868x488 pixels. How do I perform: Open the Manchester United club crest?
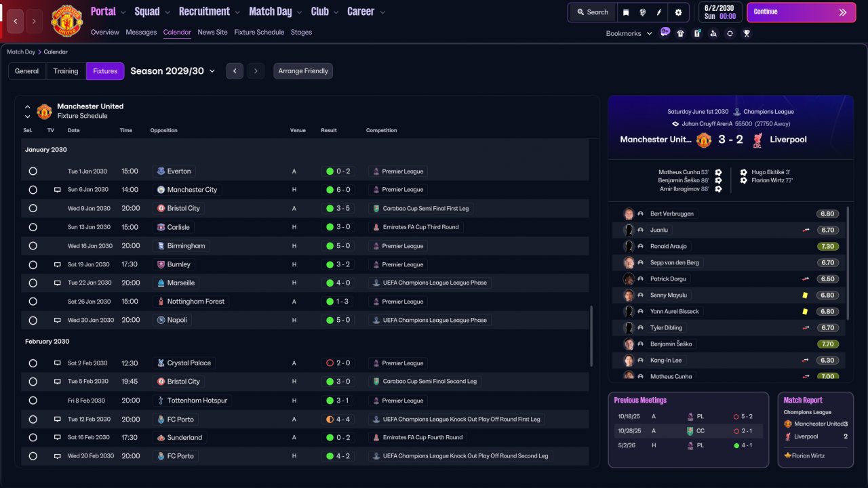66,21
